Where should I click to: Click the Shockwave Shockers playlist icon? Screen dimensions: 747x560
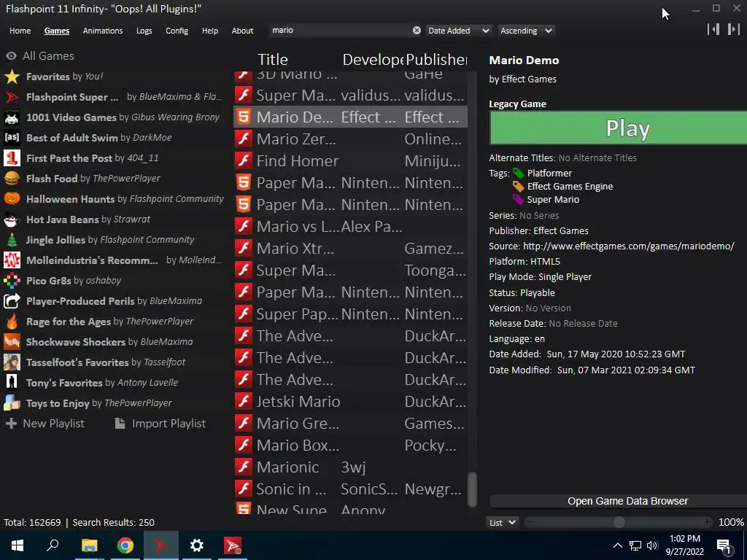coord(12,342)
